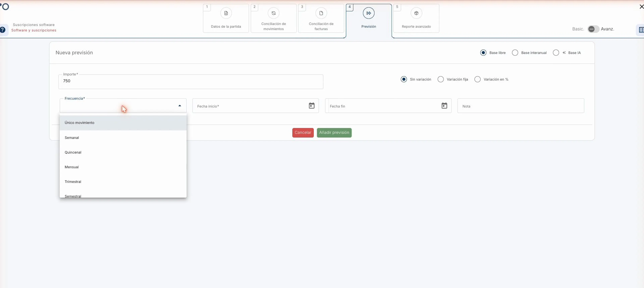Viewport: 644px width, 288px height.
Task: Pick Mensual from frequency list
Action: pyautogui.click(x=123, y=167)
